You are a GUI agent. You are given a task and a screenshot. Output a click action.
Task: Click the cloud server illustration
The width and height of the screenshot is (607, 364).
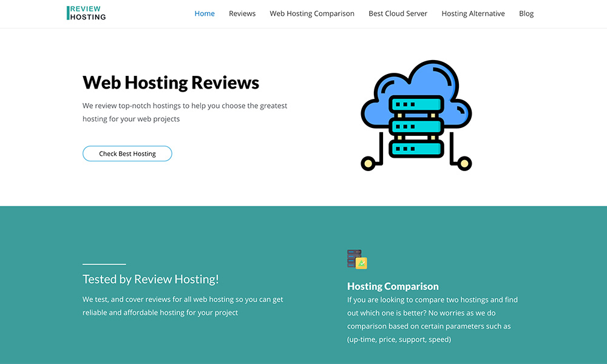(416, 115)
